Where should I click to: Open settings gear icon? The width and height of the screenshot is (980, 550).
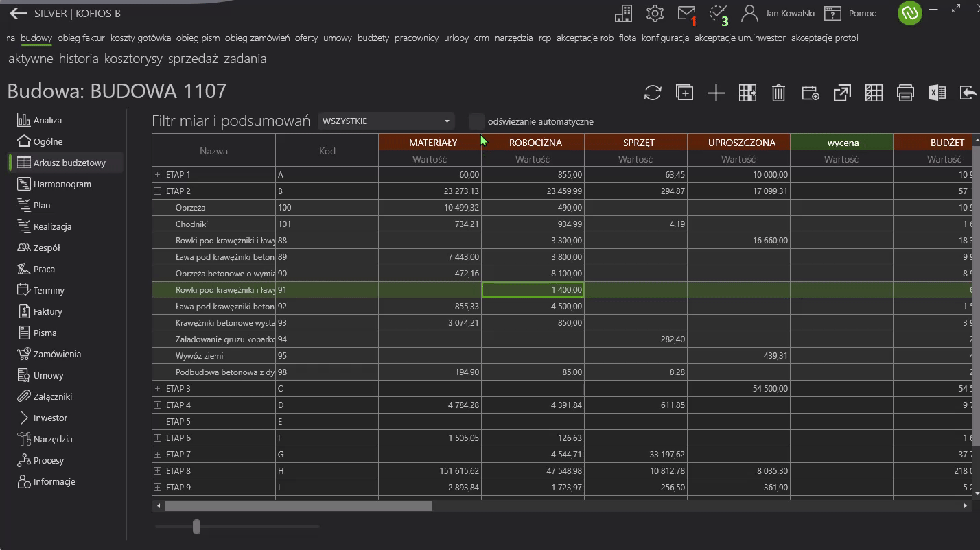click(x=655, y=13)
